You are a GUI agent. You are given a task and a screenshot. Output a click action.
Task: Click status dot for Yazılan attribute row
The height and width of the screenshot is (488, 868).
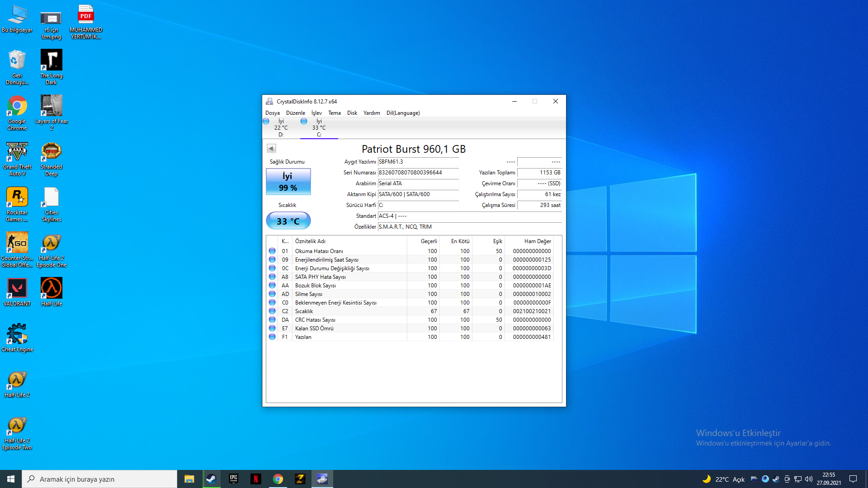pos(272,337)
